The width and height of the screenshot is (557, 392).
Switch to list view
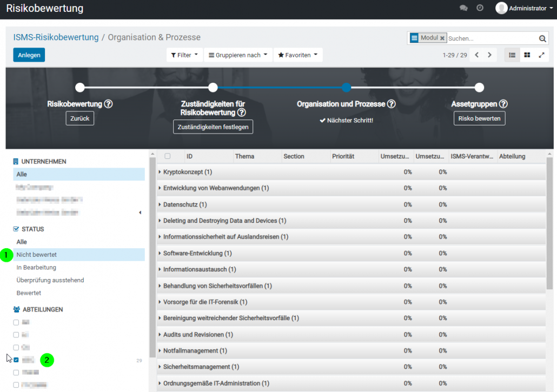click(x=512, y=55)
